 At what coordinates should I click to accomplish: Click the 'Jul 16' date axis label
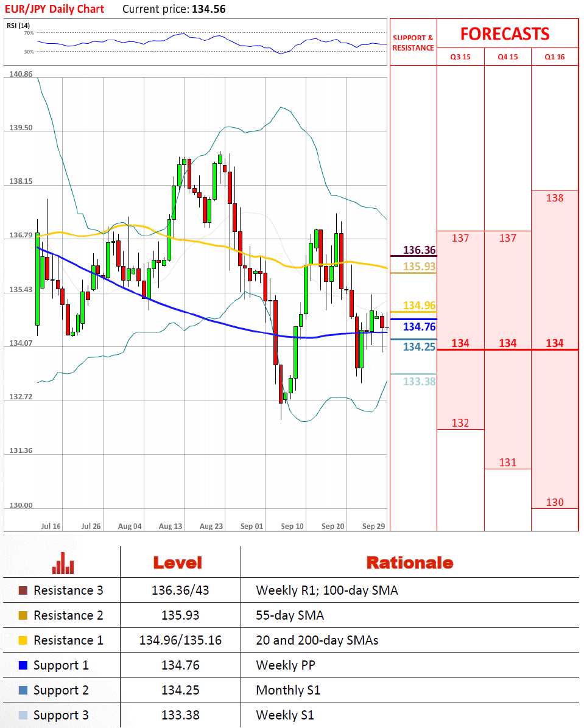pos(51,527)
